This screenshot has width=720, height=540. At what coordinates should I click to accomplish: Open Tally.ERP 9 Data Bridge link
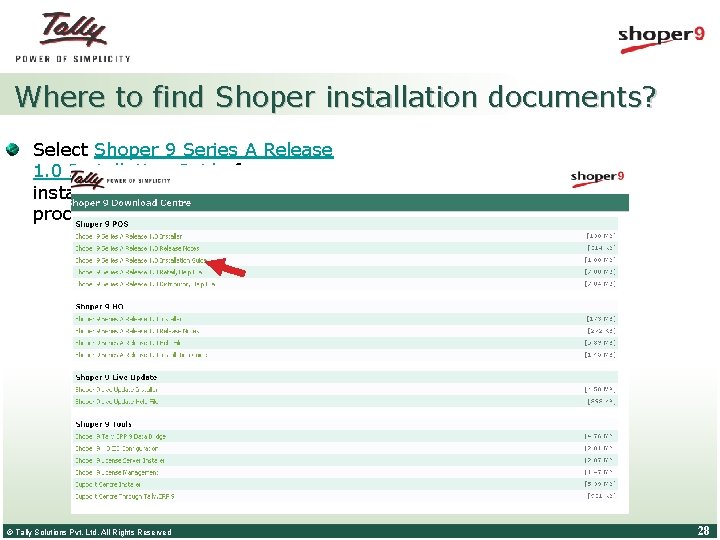point(120,437)
